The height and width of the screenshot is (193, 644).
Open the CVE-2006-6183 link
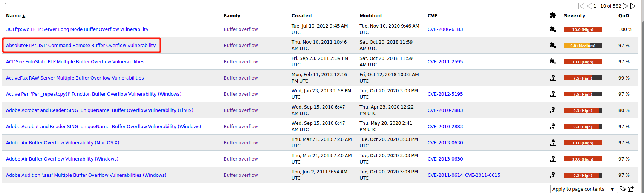[x=445, y=29]
